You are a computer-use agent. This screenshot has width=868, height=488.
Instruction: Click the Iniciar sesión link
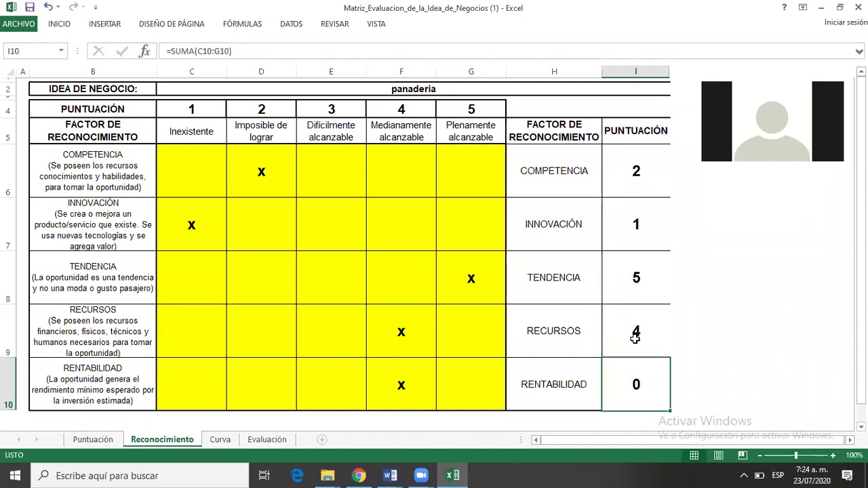coord(846,22)
